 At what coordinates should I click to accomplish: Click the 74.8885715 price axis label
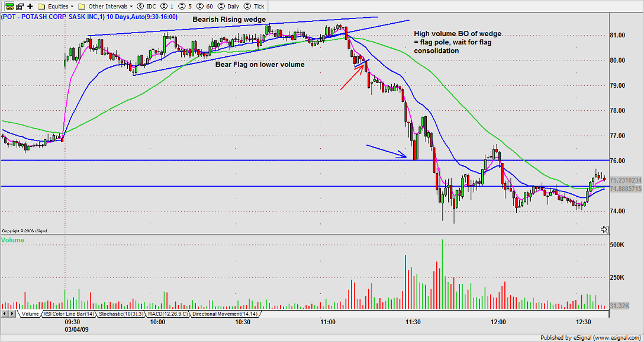click(626, 188)
